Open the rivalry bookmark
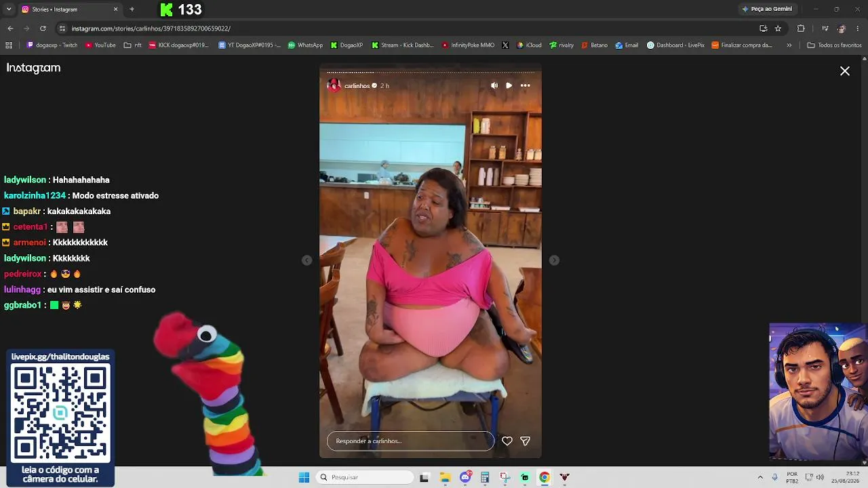This screenshot has height=488, width=868. click(x=561, y=45)
